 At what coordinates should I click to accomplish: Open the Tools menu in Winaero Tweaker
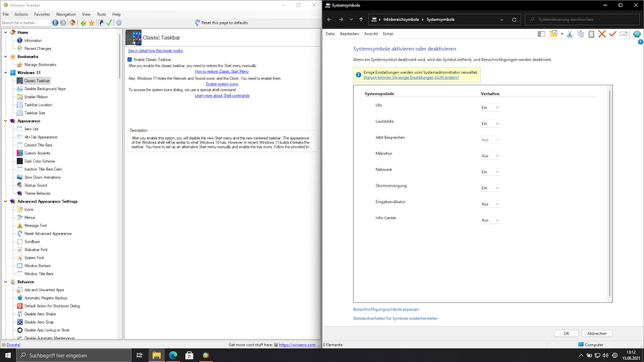point(101,15)
